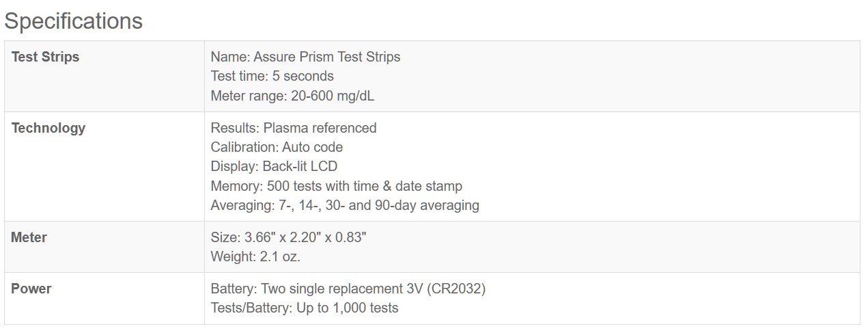Click the Size 3.66" x 2.20" x 0.83" line
Image resolution: width=868 pixels, height=331 pixels.
point(289,237)
